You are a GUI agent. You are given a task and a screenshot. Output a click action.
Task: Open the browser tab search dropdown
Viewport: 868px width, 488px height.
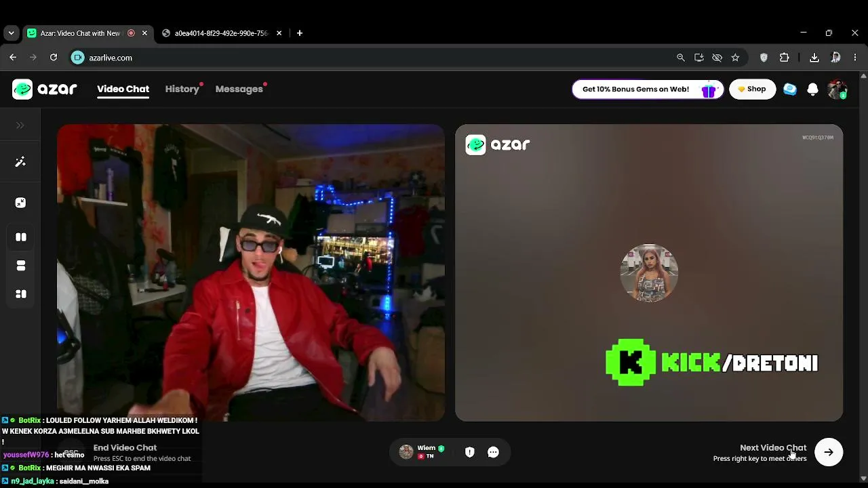tap(11, 33)
